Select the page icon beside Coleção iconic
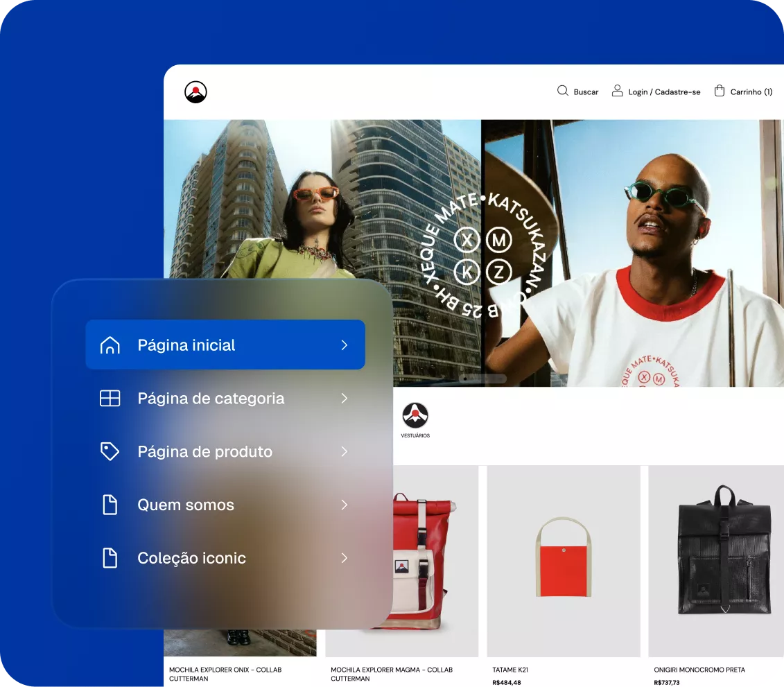Screen dimensions: 784x687 tap(109, 557)
